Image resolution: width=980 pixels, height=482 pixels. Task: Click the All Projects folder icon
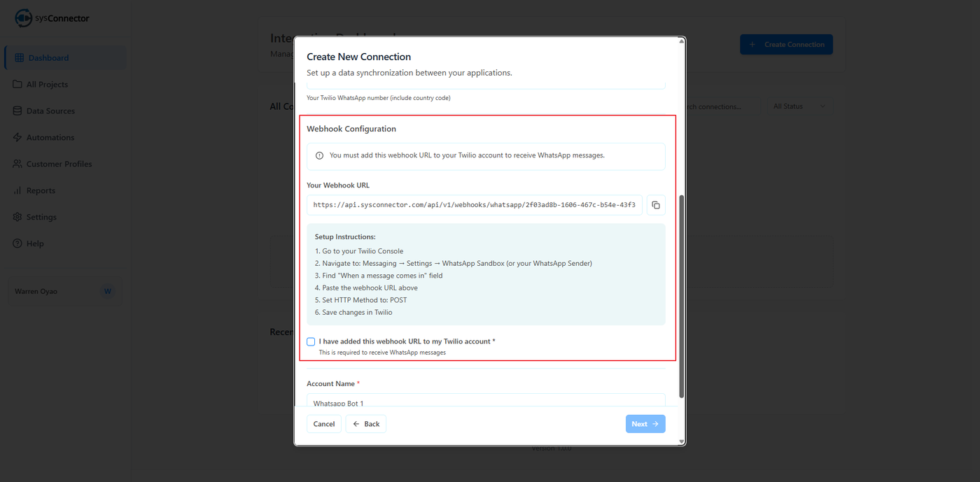(x=17, y=85)
